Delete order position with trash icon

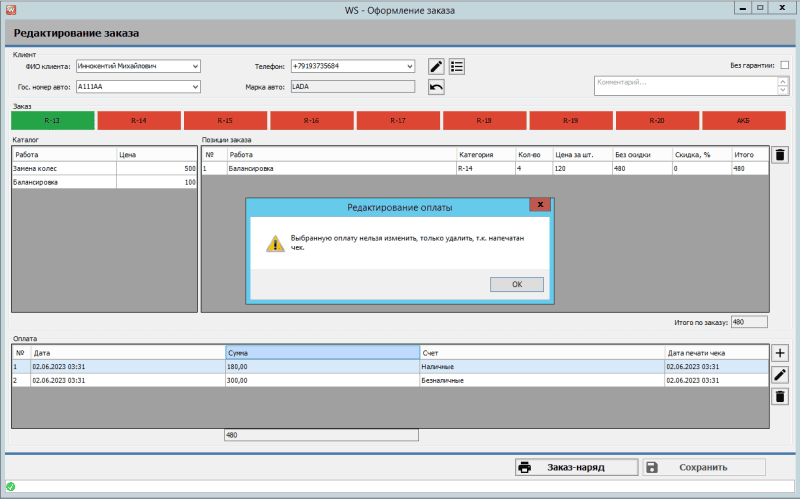click(x=780, y=155)
